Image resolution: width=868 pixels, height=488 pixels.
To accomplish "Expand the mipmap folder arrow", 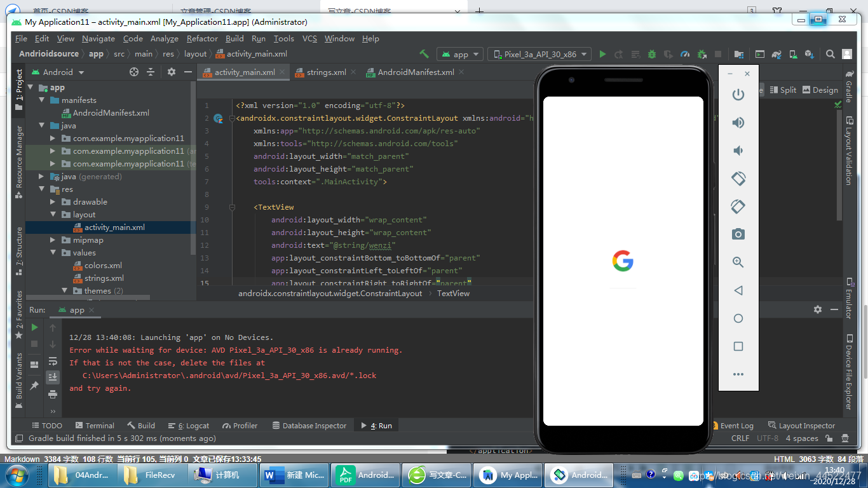I will pyautogui.click(x=53, y=240).
